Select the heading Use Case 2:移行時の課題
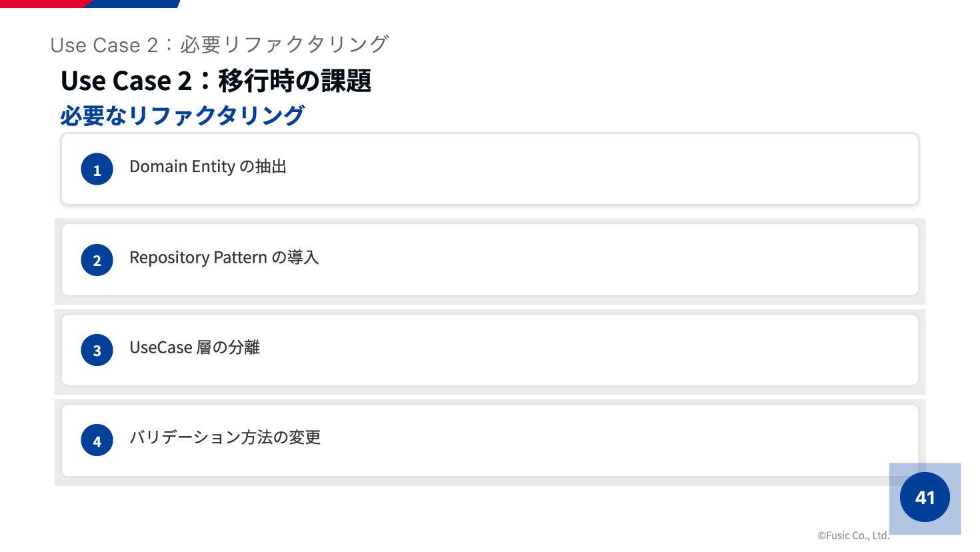980x552 pixels. (x=216, y=81)
